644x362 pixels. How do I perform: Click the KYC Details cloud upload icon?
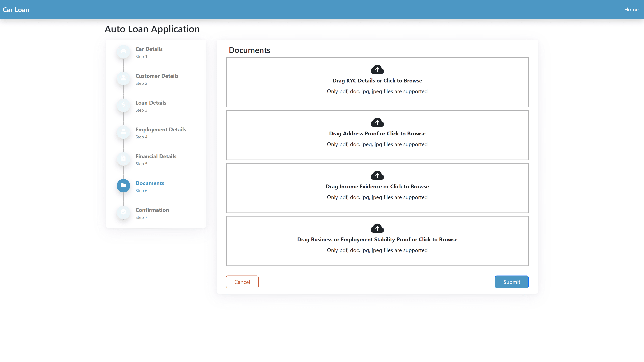[x=377, y=69]
